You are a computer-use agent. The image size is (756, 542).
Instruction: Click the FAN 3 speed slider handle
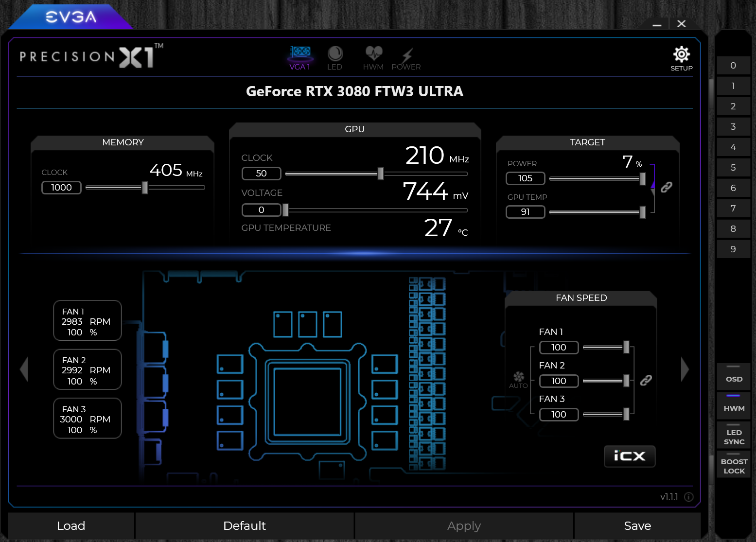[x=626, y=414]
